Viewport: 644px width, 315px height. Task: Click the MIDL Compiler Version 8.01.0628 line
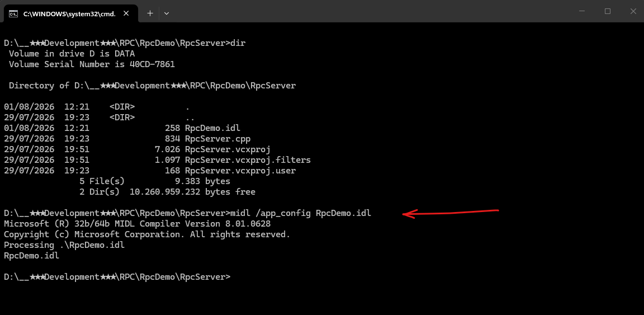coord(137,224)
